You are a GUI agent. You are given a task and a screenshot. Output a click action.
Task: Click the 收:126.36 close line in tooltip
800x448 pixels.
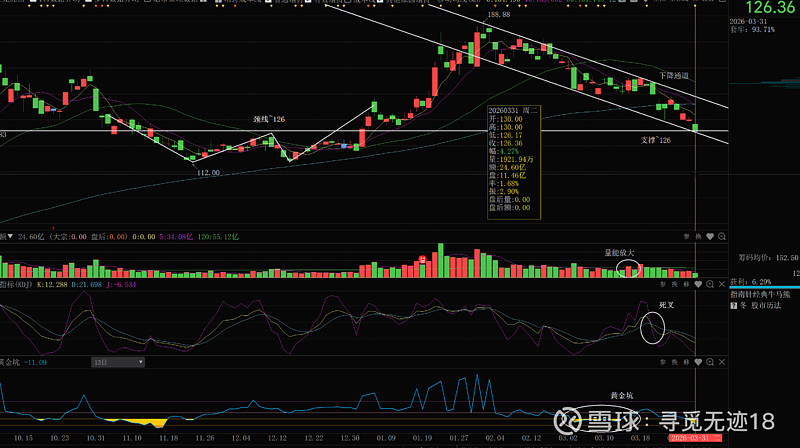(x=506, y=143)
